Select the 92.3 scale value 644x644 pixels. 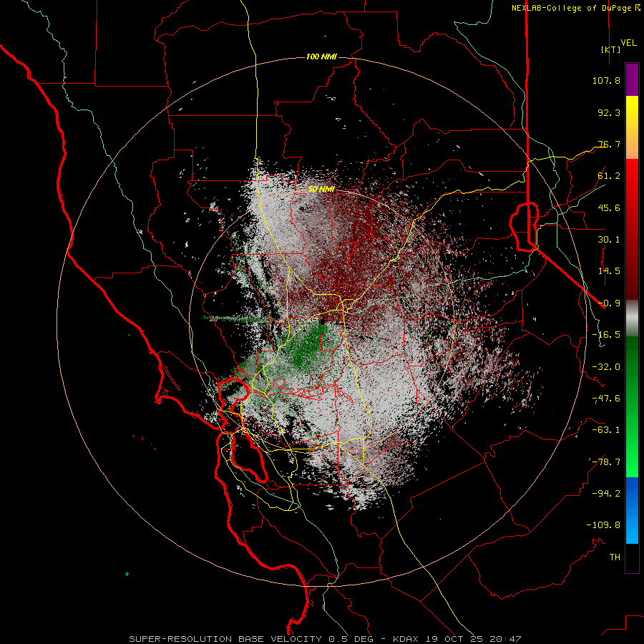tap(609, 112)
